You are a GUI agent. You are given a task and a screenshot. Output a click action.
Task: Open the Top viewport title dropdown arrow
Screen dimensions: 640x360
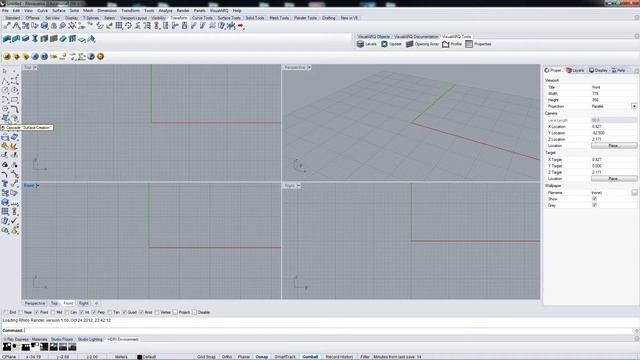[35, 67]
